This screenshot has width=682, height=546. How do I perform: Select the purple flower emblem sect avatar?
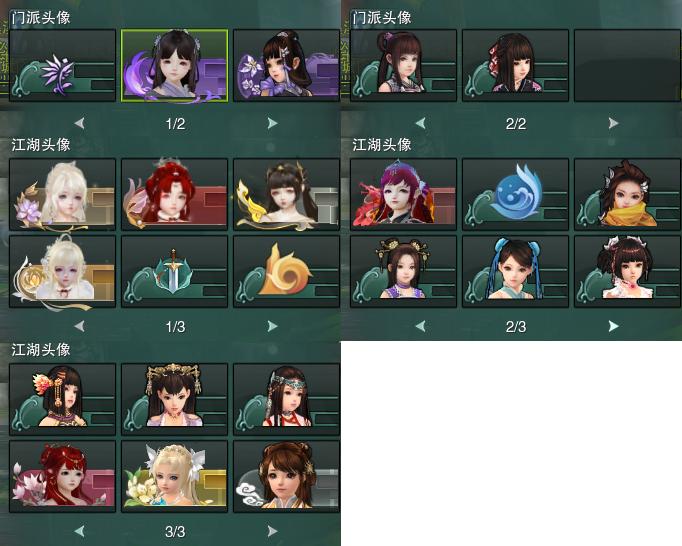(63, 66)
